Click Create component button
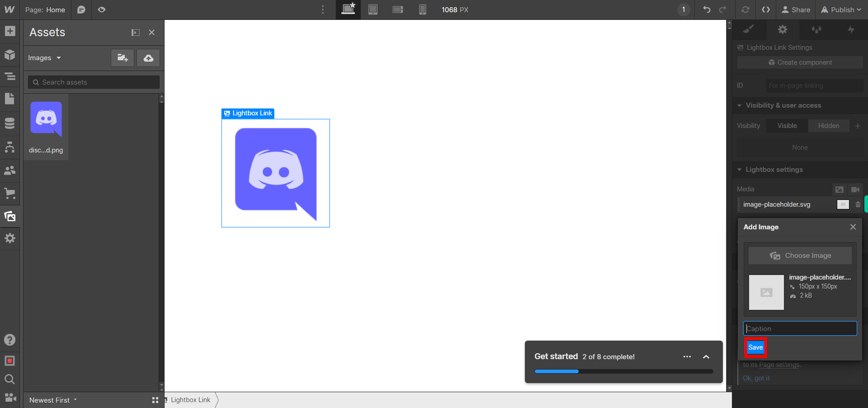The image size is (868, 408). tap(800, 62)
